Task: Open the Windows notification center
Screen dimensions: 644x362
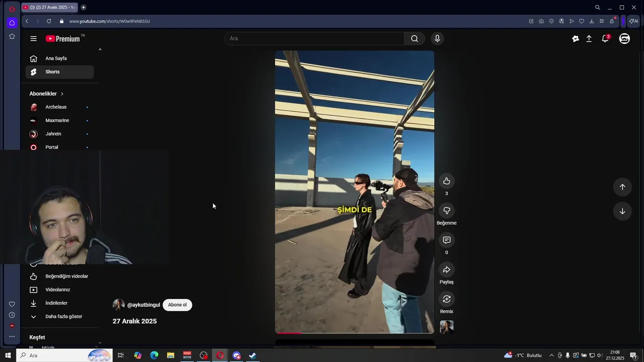Action: (x=633, y=355)
